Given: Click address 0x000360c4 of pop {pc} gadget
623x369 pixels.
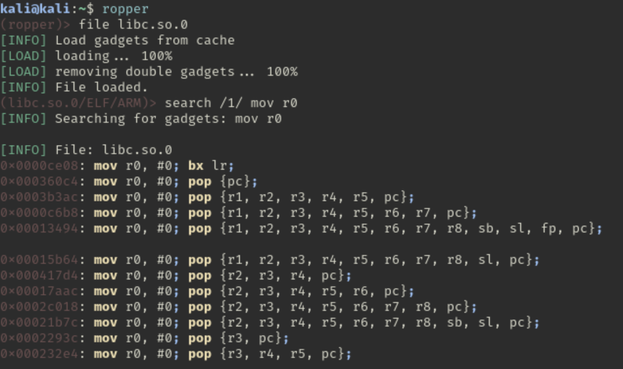Looking at the screenshot, I should (x=39, y=181).
